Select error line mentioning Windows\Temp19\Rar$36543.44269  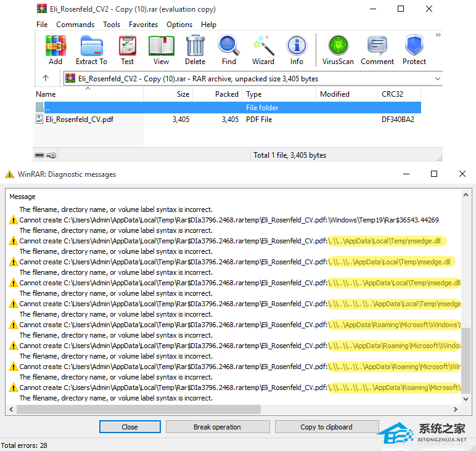pos(229,220)
